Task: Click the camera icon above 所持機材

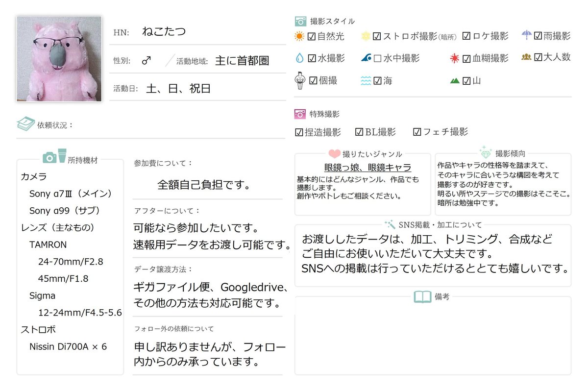Action: pyautogui.click(x=50, y=158)
